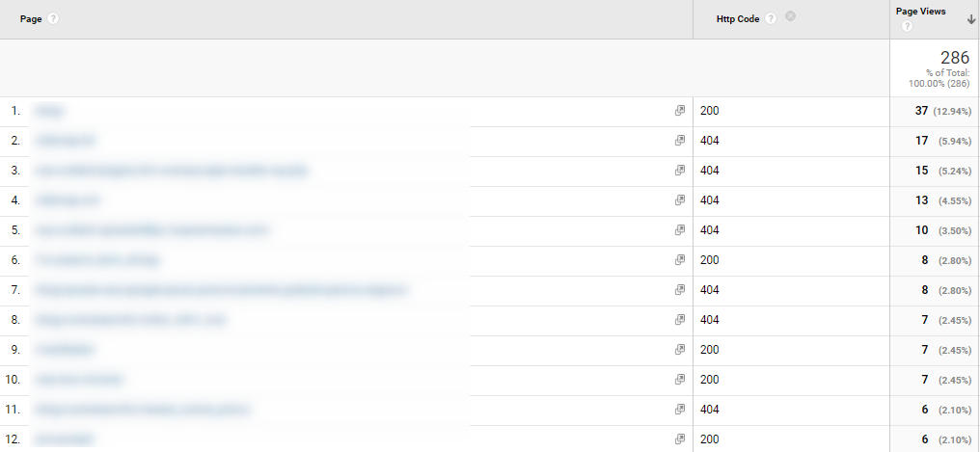The width and height of the screenshot is (980, 452).
Task: Click the external link icon on row 12
Action: (x=679, y=439)
